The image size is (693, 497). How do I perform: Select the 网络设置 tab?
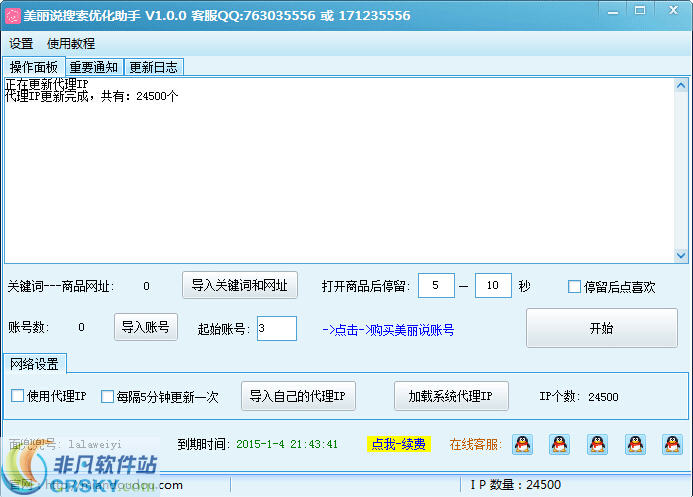coord(34,364)
